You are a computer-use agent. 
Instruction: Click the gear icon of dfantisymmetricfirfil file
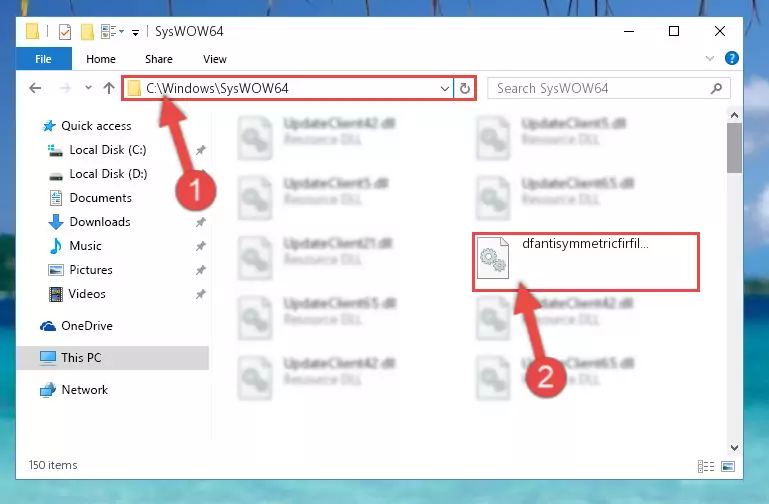pos(493,258)
